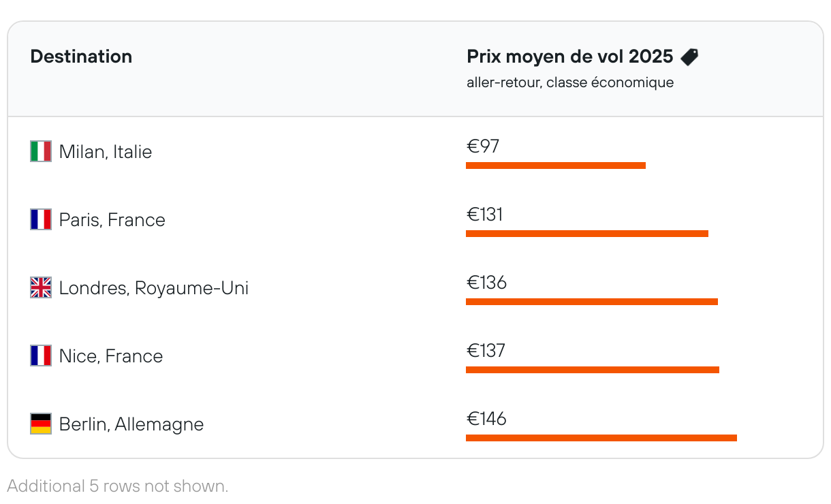
Task: Click the Destination column header
Action: tap(81, 57)
